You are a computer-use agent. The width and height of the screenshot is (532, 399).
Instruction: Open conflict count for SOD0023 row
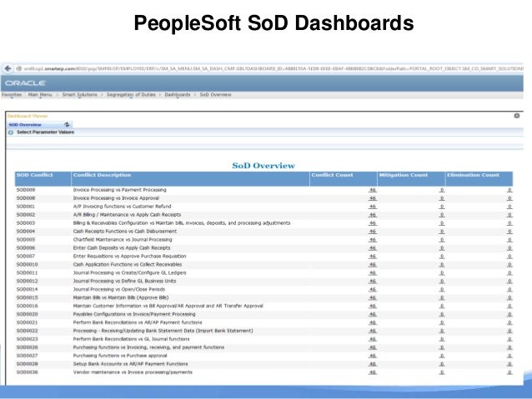coord(373,339)
